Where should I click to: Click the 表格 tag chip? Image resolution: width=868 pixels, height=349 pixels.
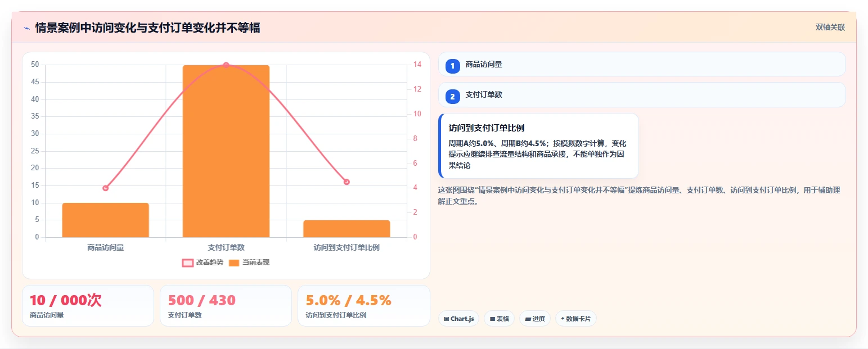click(x=499, y=319)
